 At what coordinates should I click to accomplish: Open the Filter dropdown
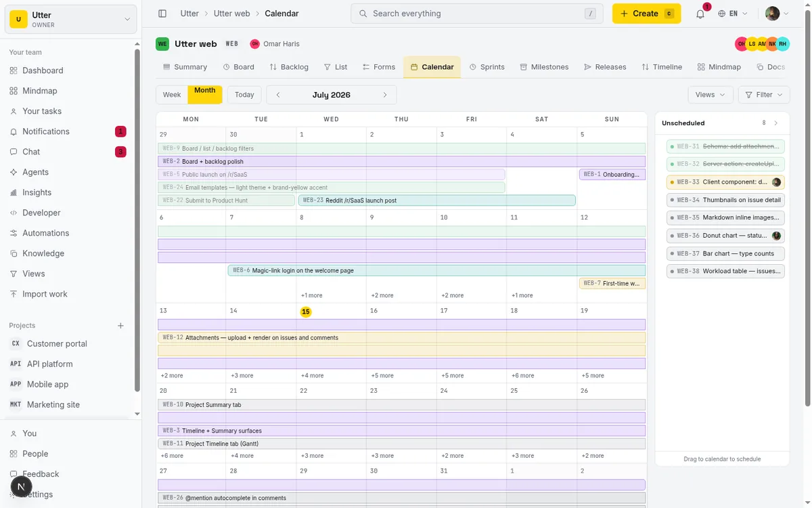click(x=764, y=95)
